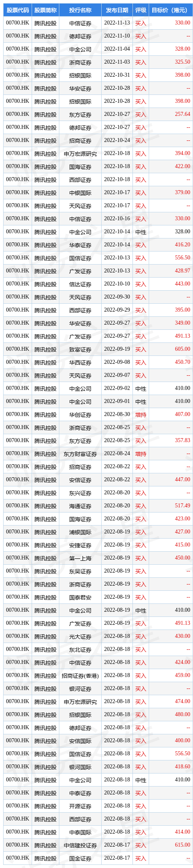Click the 发布日期 column header
Image resolution: width=193 pixels, height=868 pixels.
[117, 10]
